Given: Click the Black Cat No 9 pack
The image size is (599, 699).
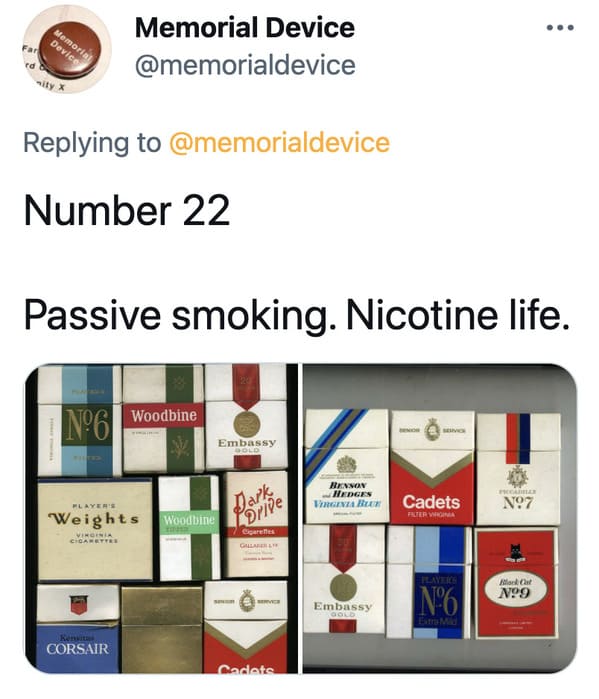Looking at the screenshot, I should (x=516, y=583).
